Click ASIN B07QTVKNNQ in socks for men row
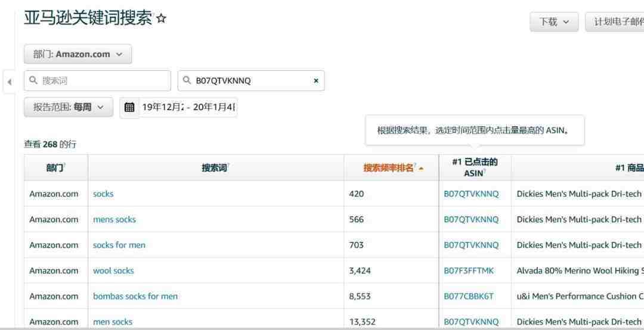 (471, 245)
